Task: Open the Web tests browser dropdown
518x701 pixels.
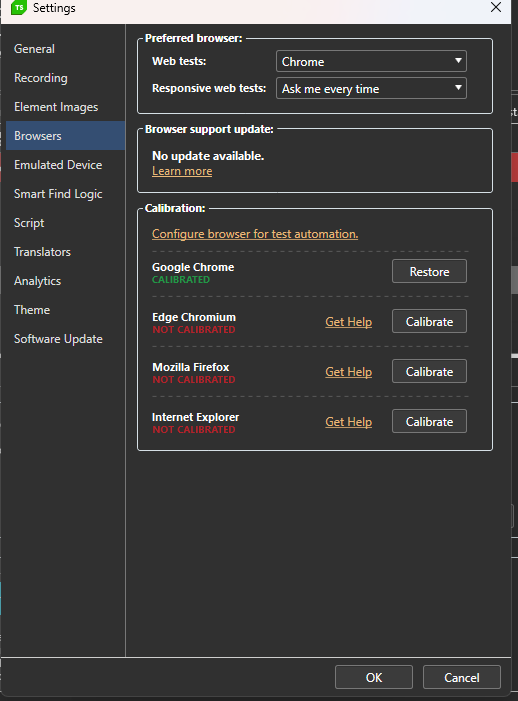Action: click(371, 61)
